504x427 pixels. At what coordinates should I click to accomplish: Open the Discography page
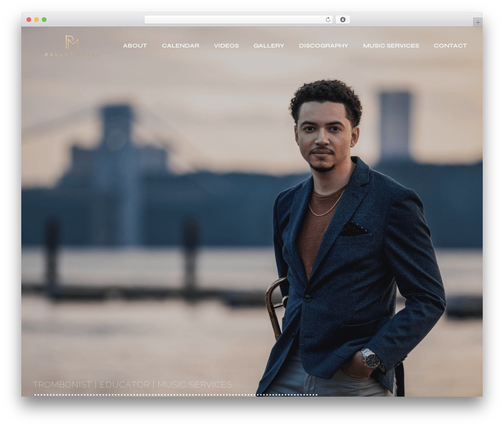pos(324,46)
